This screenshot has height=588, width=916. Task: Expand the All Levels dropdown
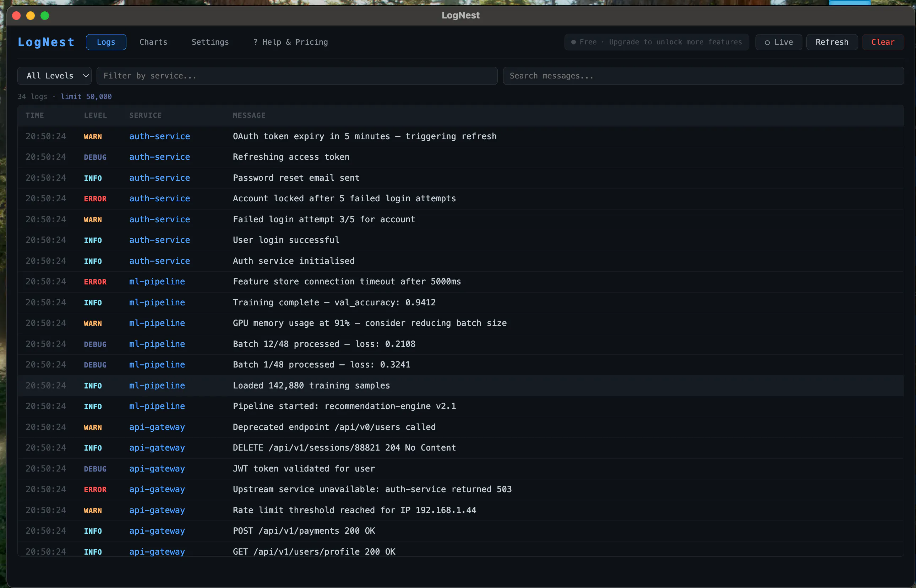[55, 76]
